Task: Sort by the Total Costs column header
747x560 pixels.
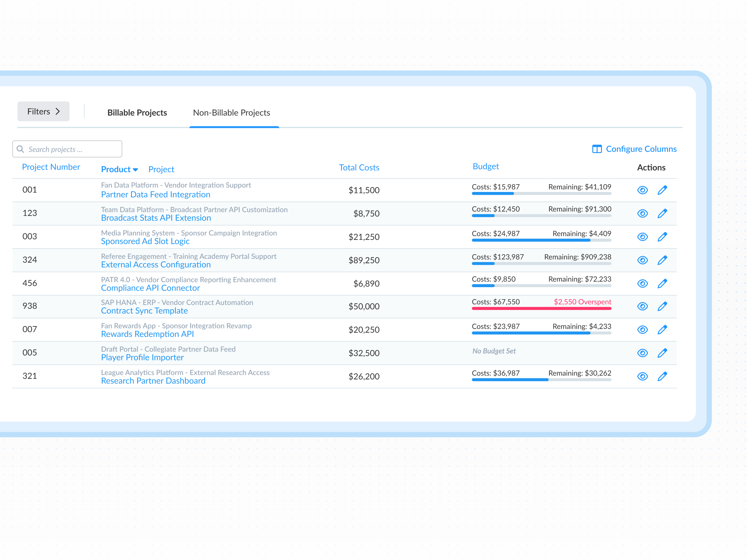Action: (359, 167)
